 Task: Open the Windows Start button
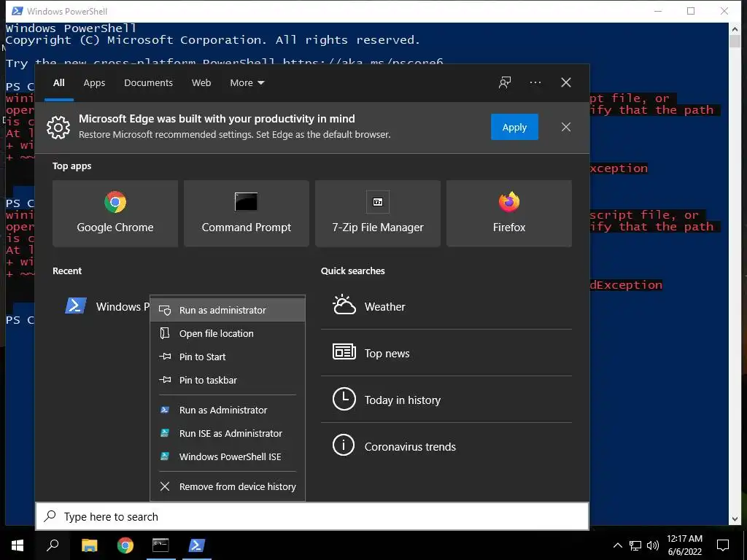click(x=18, y=545)
